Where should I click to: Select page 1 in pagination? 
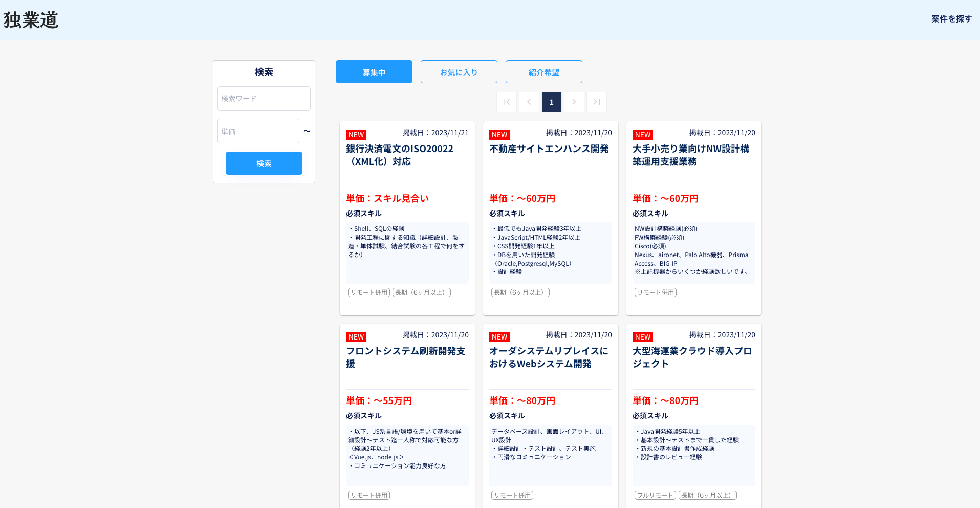coord(551,102)
